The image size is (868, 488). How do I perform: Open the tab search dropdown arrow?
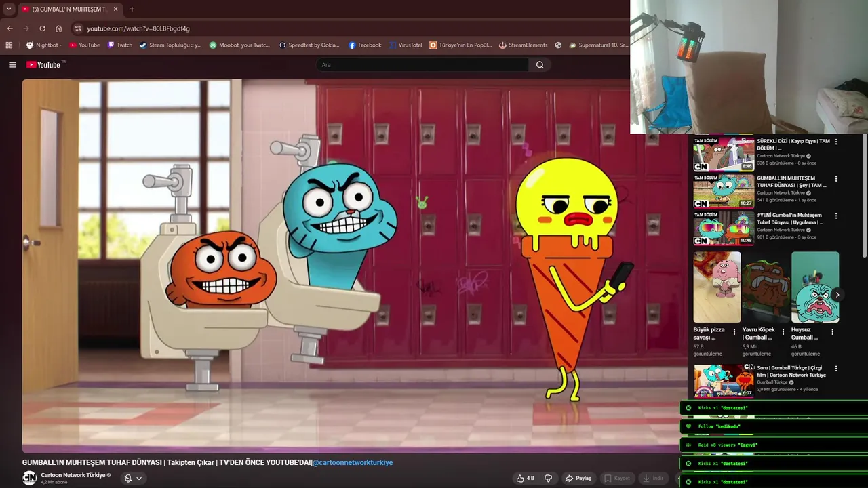point(9,9)
